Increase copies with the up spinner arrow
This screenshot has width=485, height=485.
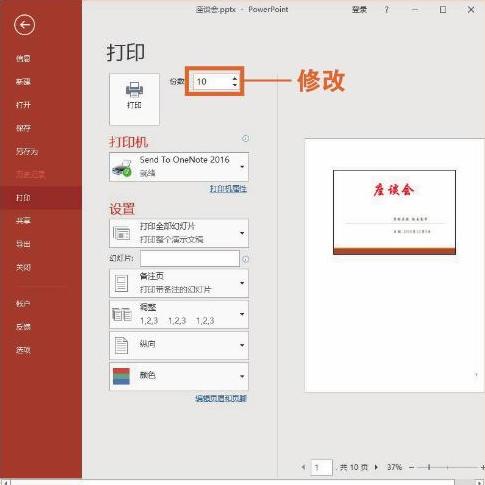point(235,78)
